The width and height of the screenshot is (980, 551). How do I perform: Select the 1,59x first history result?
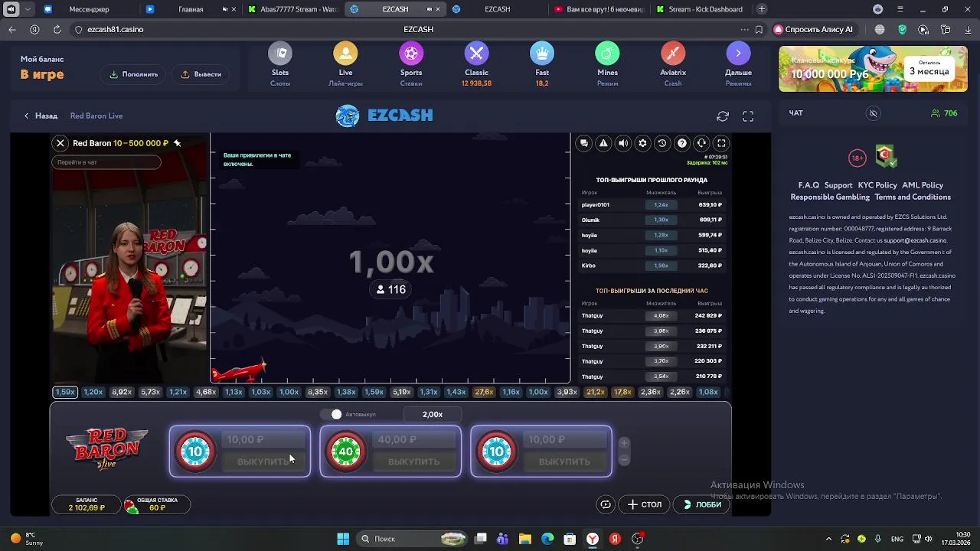click(65, 392)
